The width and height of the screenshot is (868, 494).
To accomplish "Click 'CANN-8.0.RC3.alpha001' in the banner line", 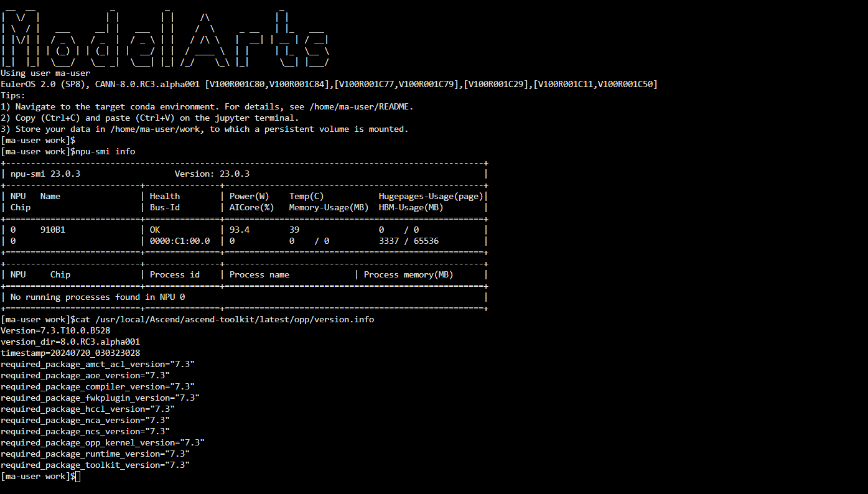I will [147, 84].
